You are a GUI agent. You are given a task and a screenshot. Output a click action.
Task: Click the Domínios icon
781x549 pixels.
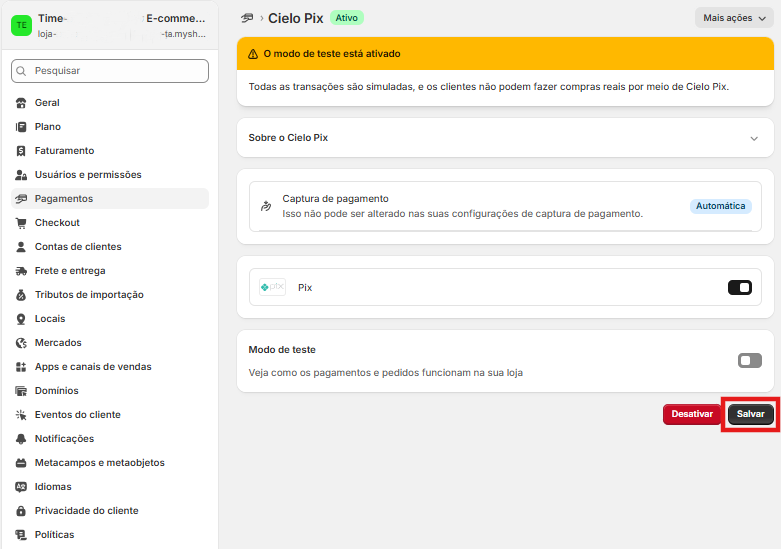(x=21, y=391)
